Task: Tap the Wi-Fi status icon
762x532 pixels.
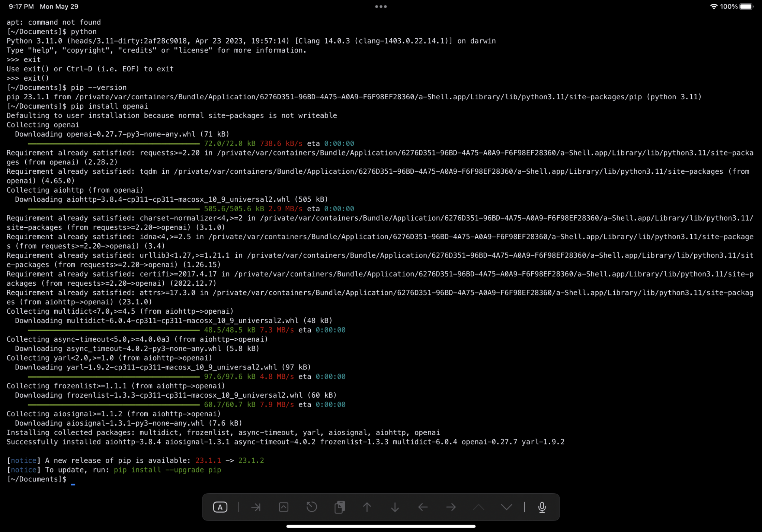Action: [x=714, y=6]
